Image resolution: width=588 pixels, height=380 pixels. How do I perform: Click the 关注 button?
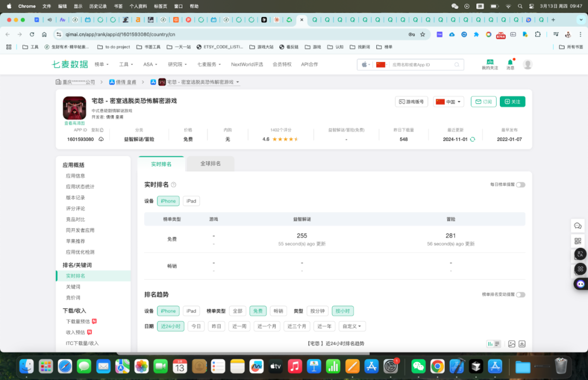click(512, 102)
